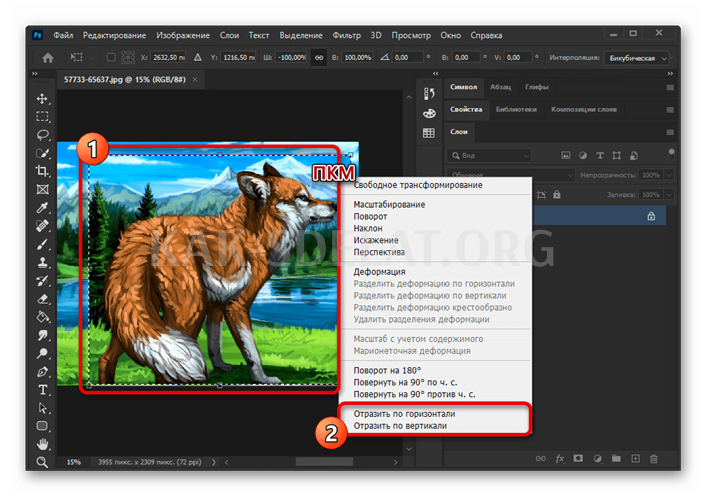Add a layer style with fx icon
Viewport: 706px width, 496px height.
click(x=560, y=459)
